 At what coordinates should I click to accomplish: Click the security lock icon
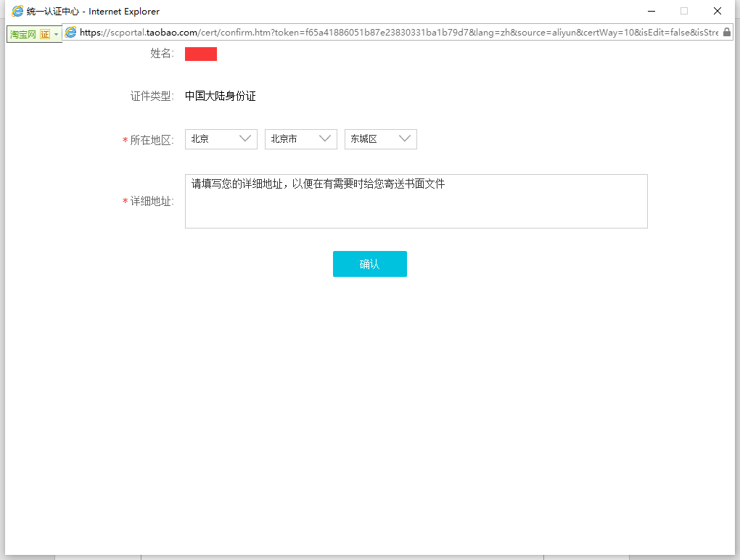point(727,33)
